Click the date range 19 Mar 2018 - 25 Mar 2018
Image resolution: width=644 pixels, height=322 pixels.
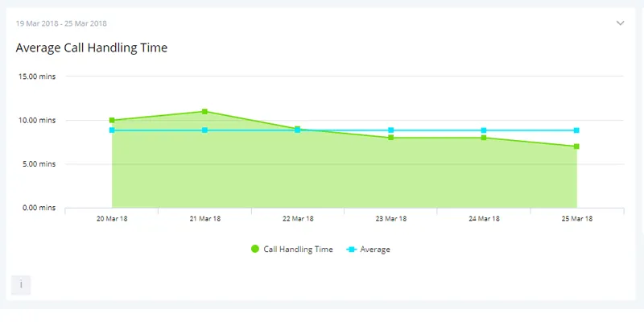click(61, 23)
